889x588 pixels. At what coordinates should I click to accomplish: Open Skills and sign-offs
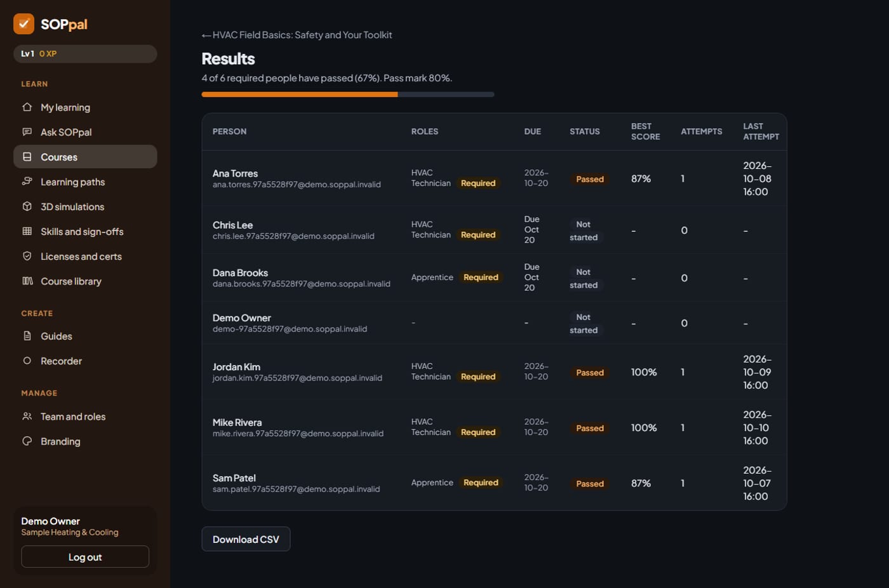[85, 231]
